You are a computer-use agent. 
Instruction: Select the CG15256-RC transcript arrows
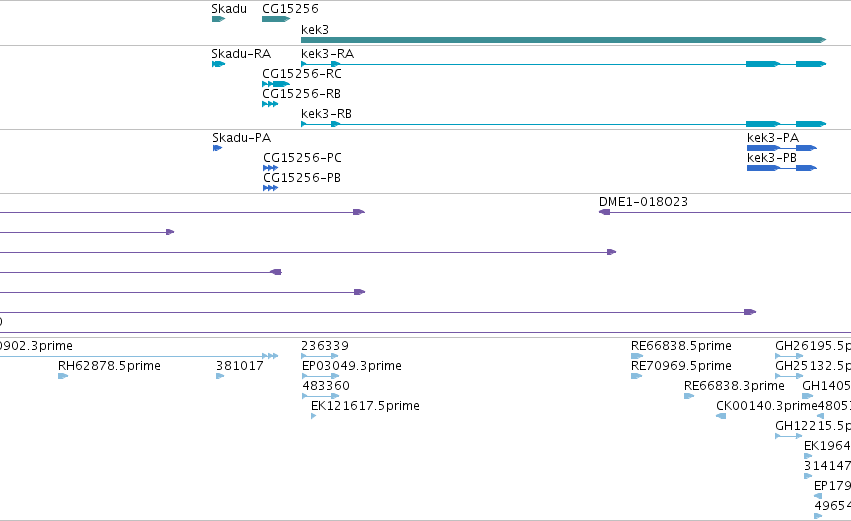pyautogui.click(x=276, y=84)
